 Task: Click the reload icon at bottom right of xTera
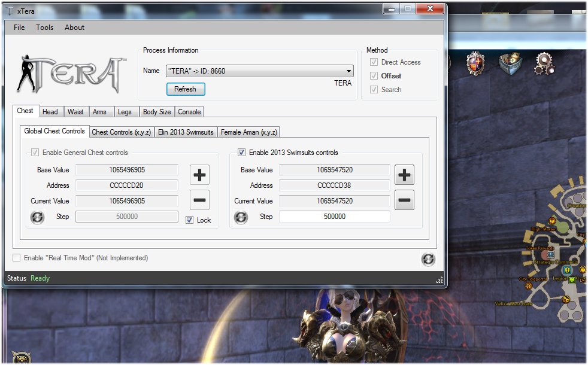tap(428, 259)
